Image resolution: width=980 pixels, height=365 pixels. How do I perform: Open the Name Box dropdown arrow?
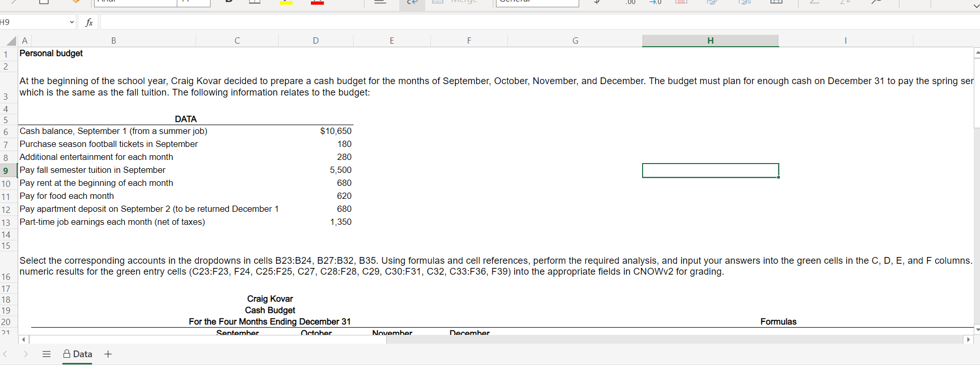pyautogui.click(x=72, y=22)
